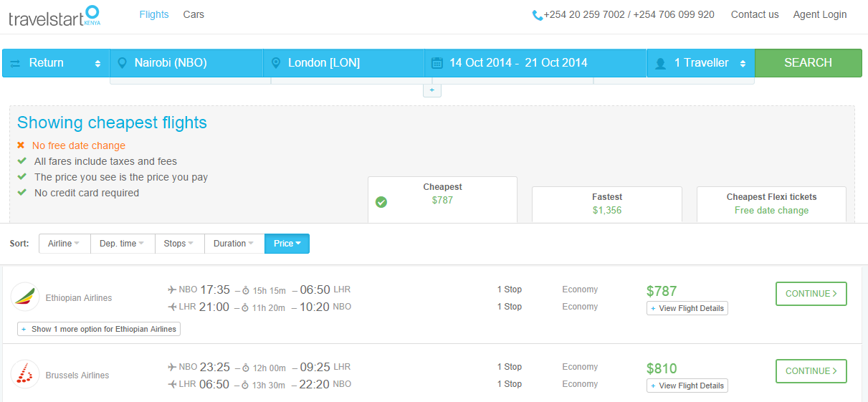This screenshot has width=868, height=402.
Task: Click the Travelstart Kenya logo
Action: point(54,16)
